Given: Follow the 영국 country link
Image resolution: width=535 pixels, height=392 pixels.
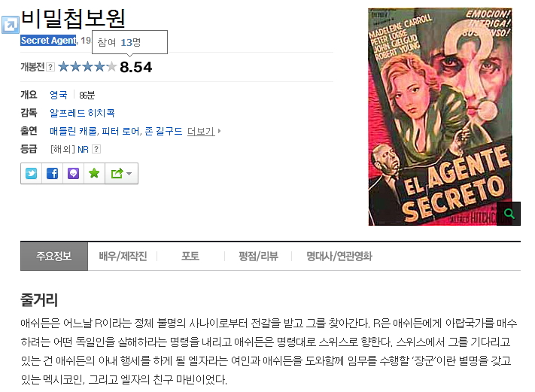Looking at the screenshot, I should (x=59, y=95).
